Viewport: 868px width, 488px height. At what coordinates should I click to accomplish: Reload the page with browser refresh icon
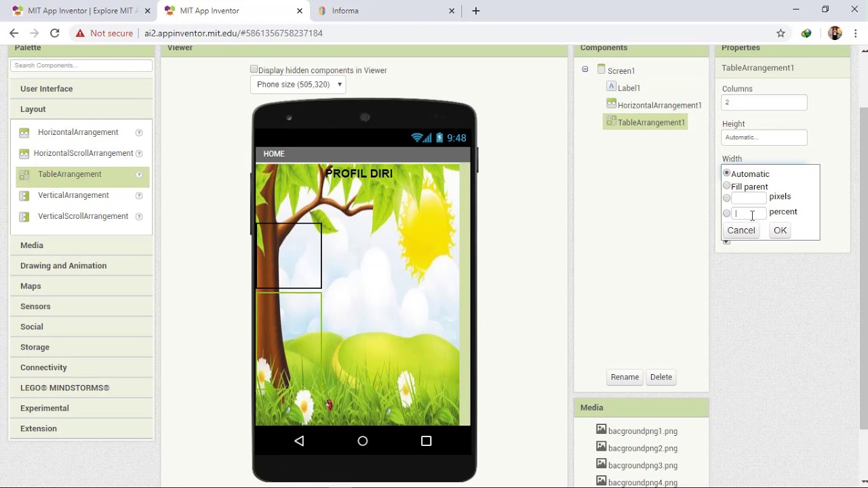click(x=55, y=33)
